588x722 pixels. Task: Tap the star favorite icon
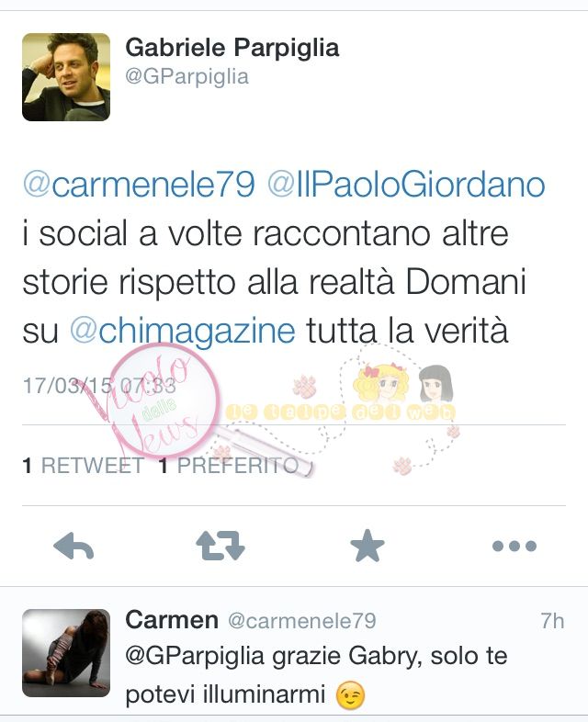click(x=367, y=546)
